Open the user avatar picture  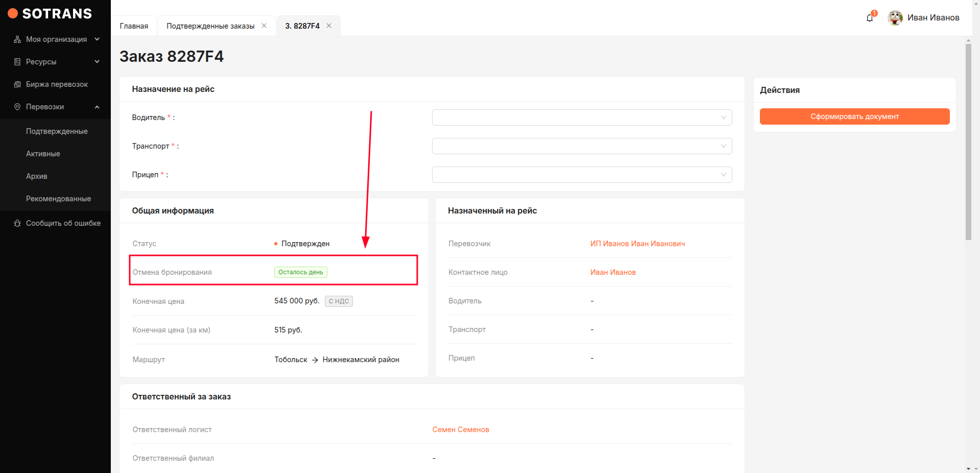pyautogui.click(x=895, y=18)
